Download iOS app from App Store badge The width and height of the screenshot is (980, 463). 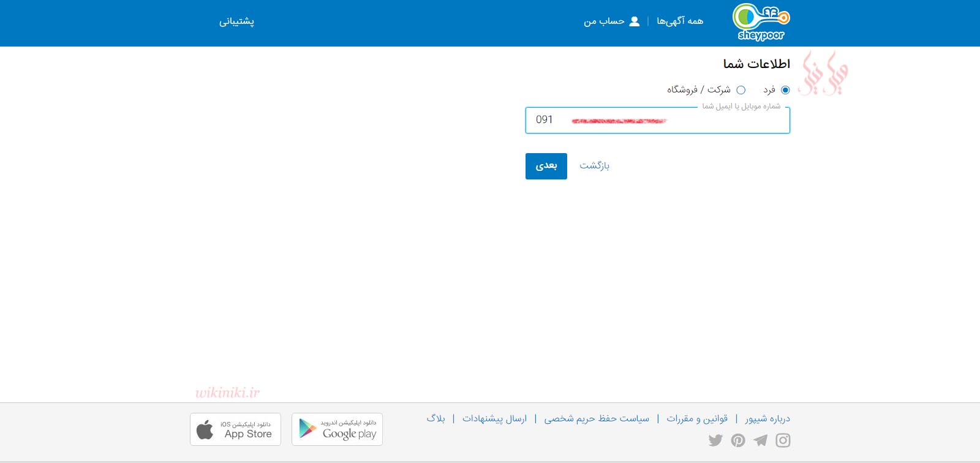[x=235, y=429]
